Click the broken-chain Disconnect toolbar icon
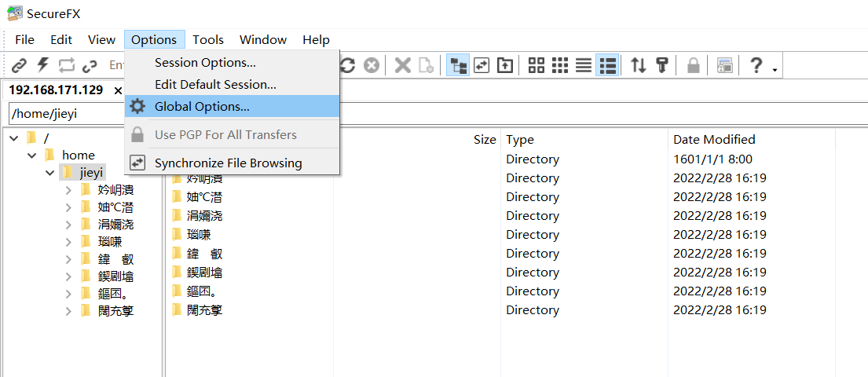The image size is (868, 377). pyautogui.click(x=90, y=66)
